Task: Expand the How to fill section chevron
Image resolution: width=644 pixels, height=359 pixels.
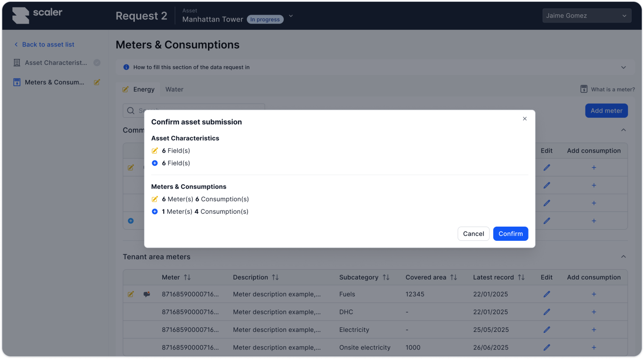Action: click(623, 67)
